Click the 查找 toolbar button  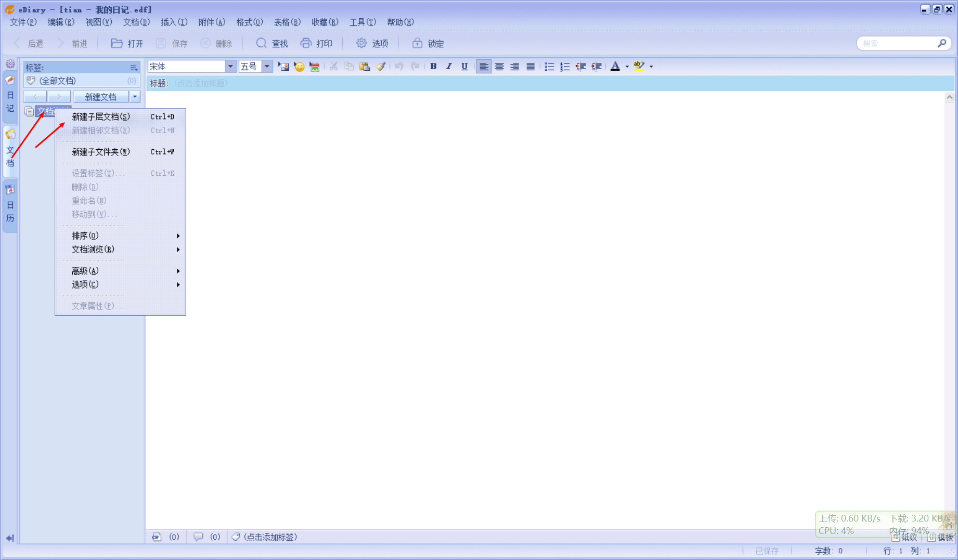click(x=272, y=44)
